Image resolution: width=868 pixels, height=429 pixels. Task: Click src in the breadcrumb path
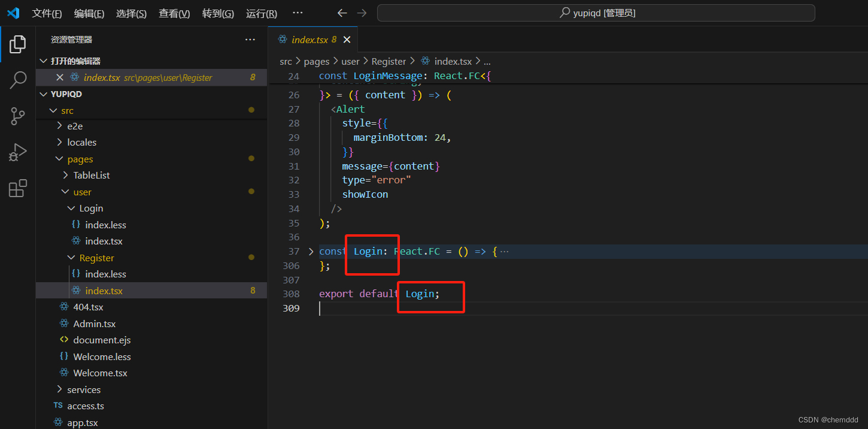tap(286, 61)
